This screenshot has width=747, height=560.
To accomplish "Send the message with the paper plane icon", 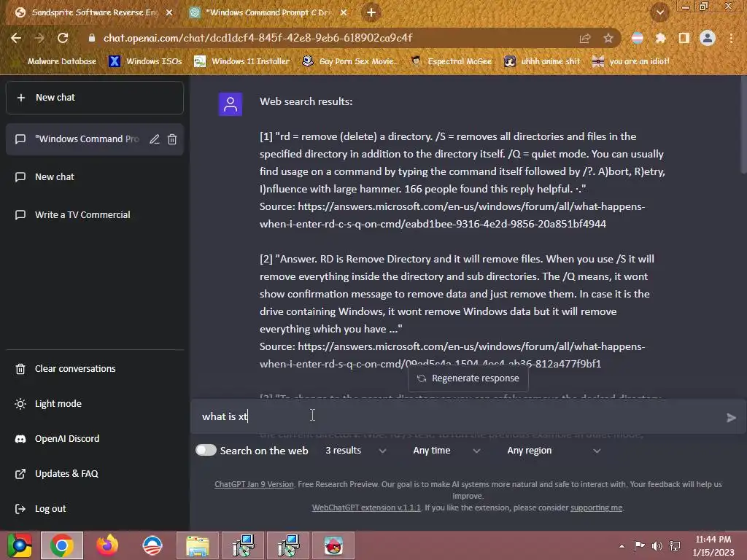I will [731, 418].
